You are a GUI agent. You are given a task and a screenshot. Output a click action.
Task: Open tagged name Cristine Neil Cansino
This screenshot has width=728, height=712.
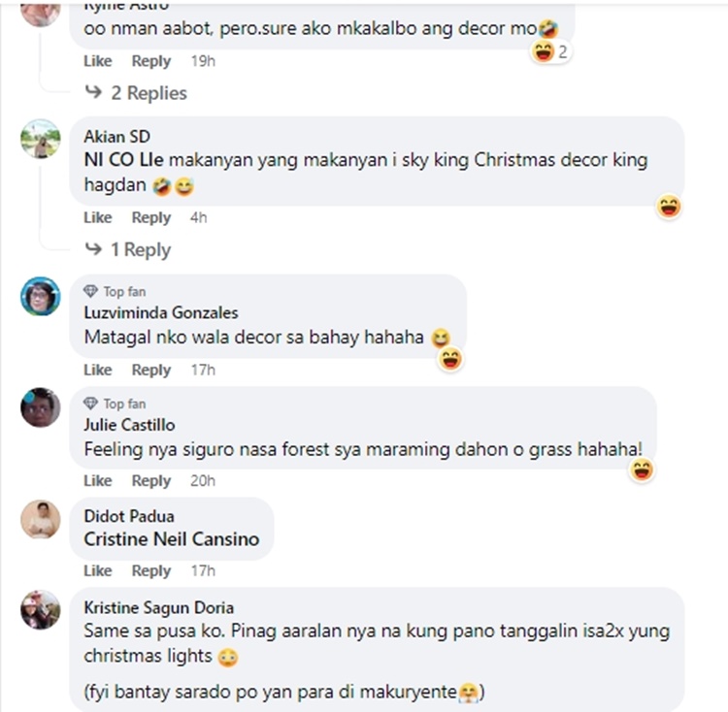click(x=171, y=539)
